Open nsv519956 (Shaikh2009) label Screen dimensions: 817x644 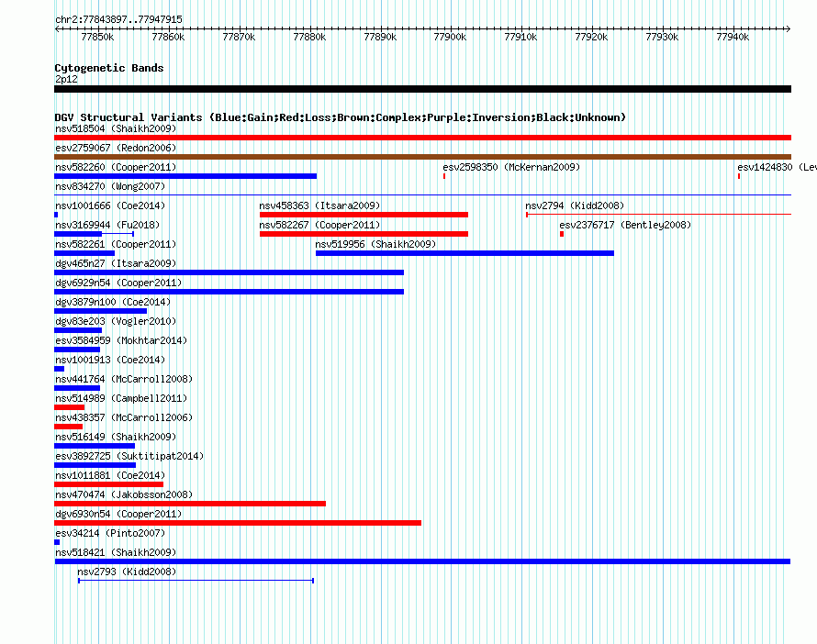[375, 244]
